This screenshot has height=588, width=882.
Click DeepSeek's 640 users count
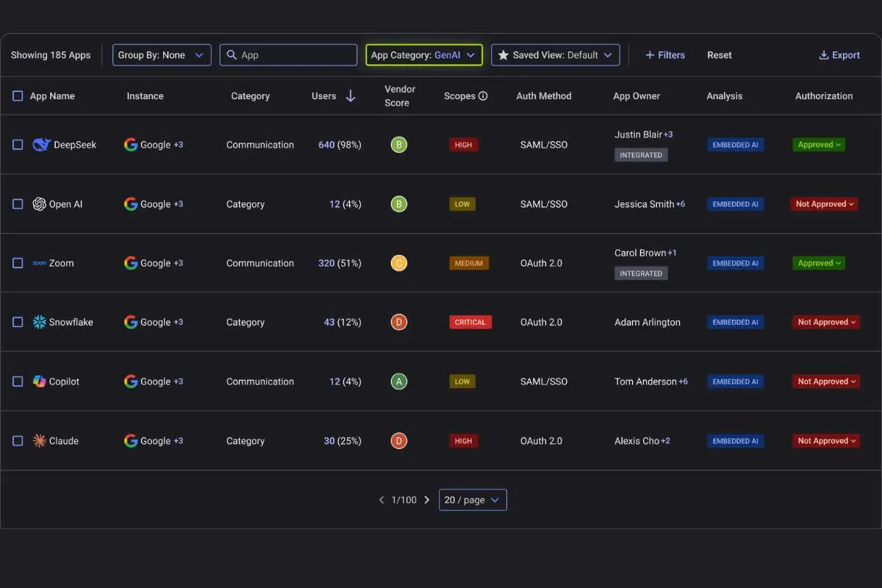pyautogui.click(x=326, y=145)
